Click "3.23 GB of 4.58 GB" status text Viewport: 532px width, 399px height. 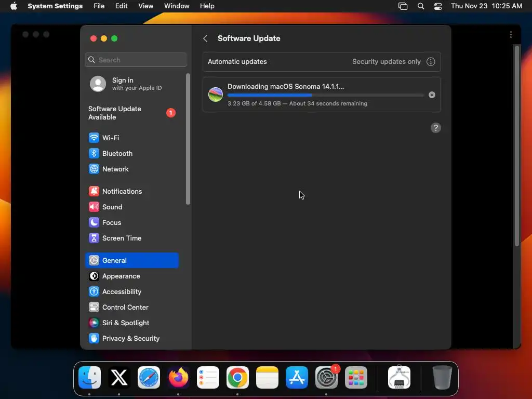pyautogui.click(x=254, y=103)
